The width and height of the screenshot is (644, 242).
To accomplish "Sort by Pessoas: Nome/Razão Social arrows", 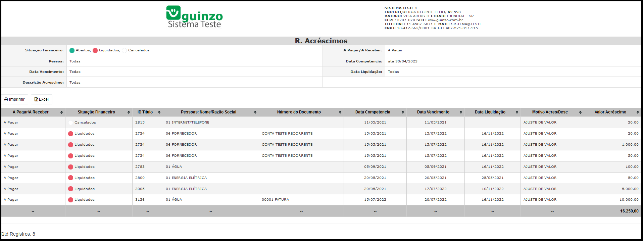I will pos(255,112).
